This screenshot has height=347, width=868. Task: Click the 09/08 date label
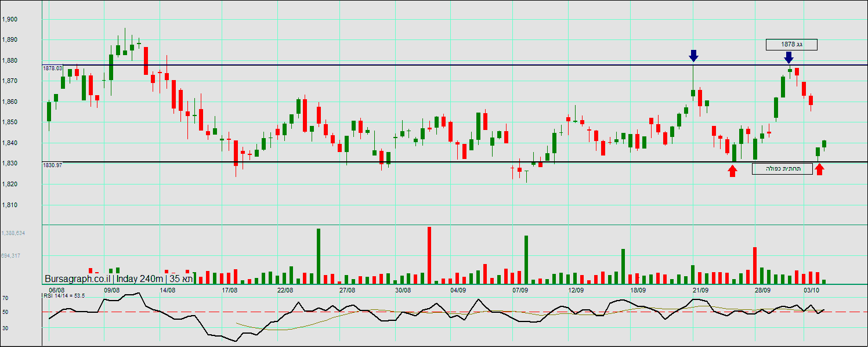coord(112,290)
